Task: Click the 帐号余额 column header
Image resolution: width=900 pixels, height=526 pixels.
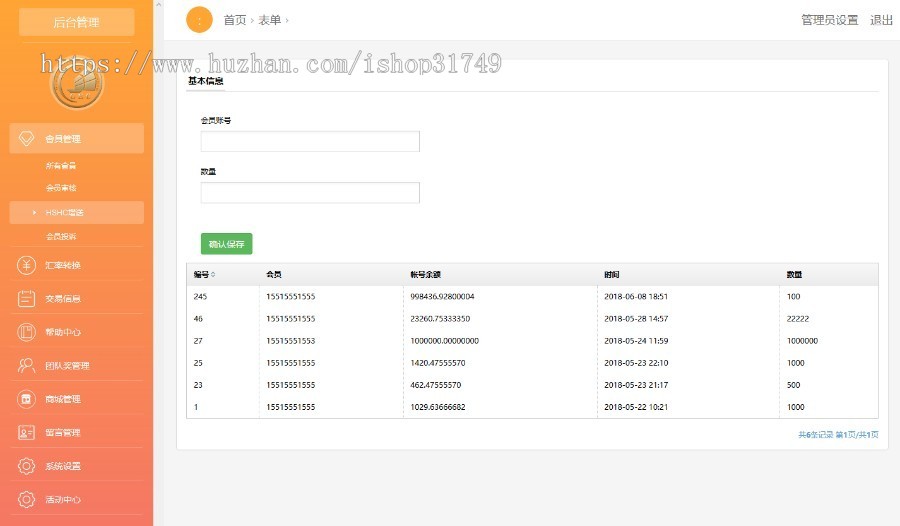Action: click(x=425, y=274)
